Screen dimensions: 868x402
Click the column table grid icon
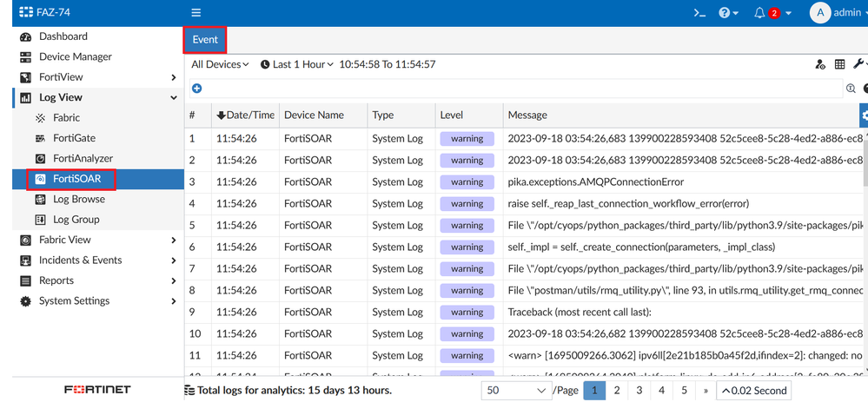point(840,65)
